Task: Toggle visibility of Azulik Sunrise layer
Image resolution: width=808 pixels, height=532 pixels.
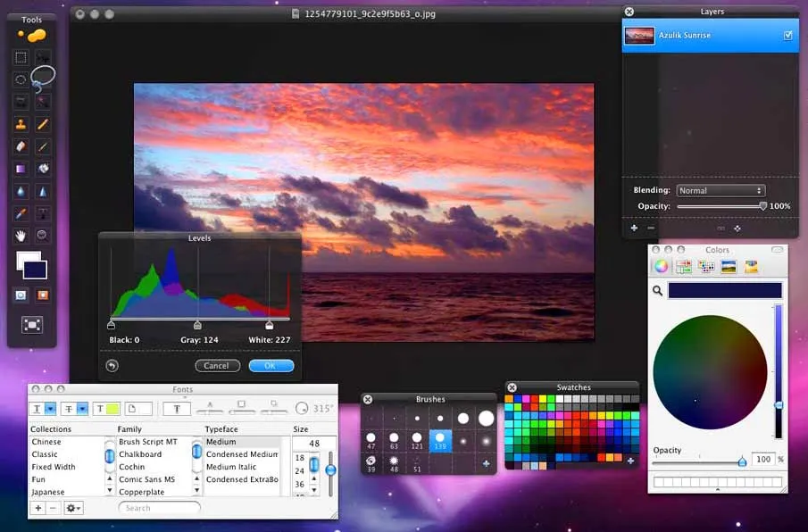Action: (787, 36)
